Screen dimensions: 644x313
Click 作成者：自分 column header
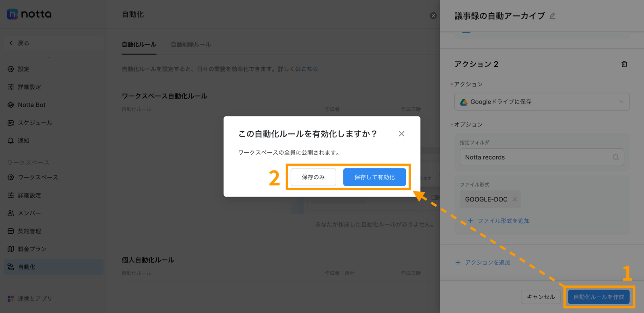[x=340, y=273]
